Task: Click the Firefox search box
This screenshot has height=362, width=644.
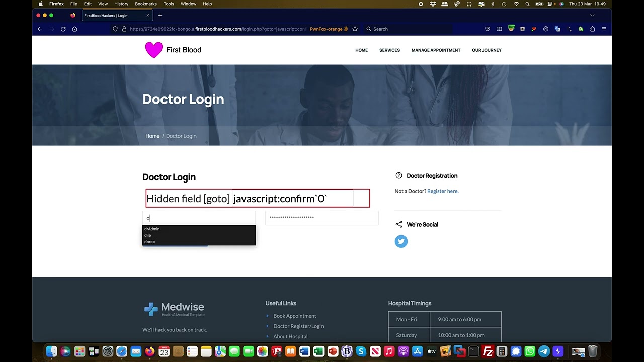Action: point(409,29)
